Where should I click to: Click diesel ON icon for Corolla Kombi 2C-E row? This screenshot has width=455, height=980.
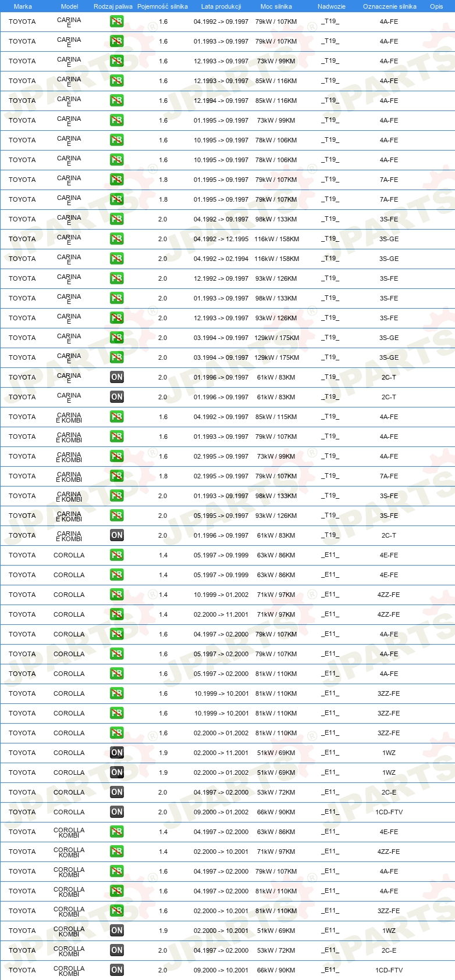117,950
